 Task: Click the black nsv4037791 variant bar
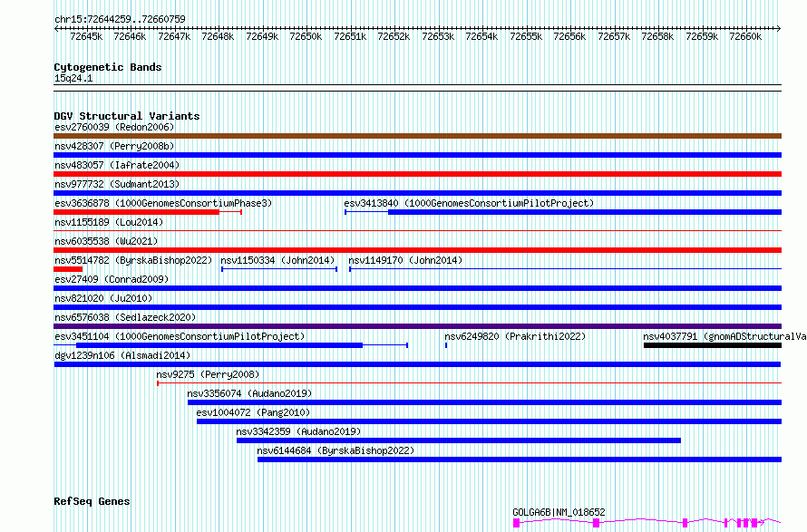713,345
